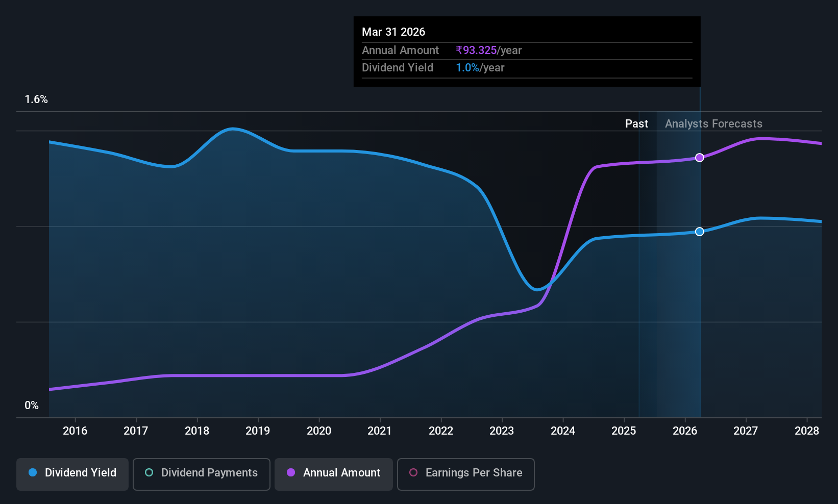Select the 2027 x-axis label
Image resolution: width=838 pixels, height=504 pixels.
746,431
